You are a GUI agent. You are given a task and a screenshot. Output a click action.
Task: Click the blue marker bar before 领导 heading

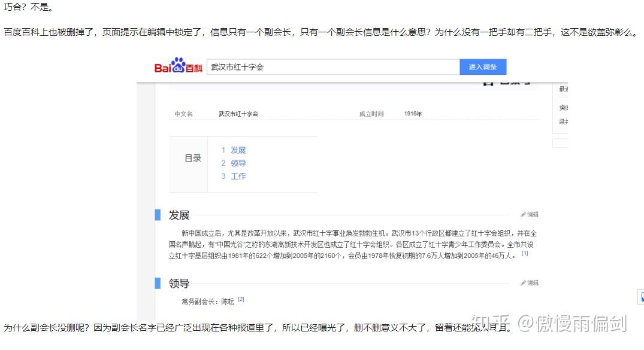coord(158,283)
